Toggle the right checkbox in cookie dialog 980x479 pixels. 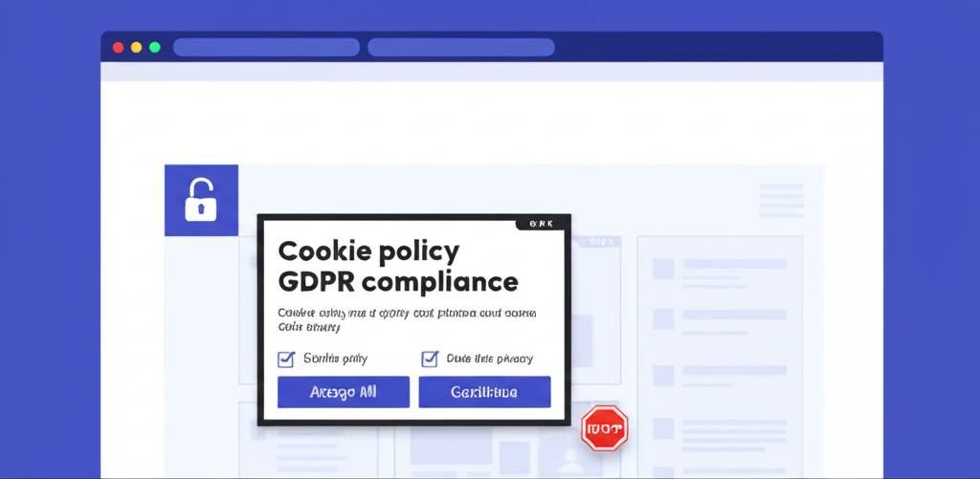coord(430,359)
